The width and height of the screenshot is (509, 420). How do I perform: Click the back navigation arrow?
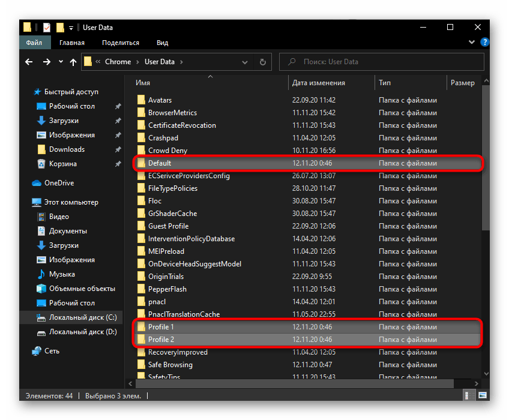pyautogui.click(x=29, y=62)
